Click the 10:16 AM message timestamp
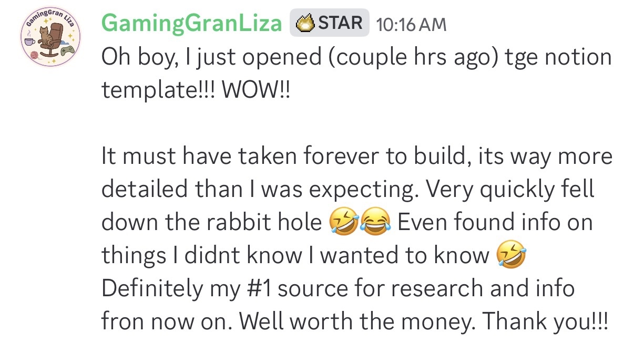634x364 pixels. (408, 24)
